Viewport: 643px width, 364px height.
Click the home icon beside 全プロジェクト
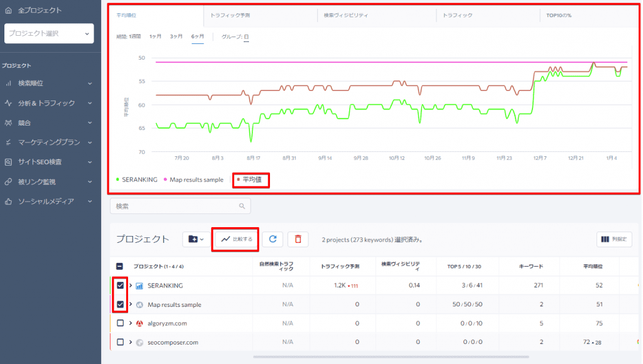[x=8, y=10]
